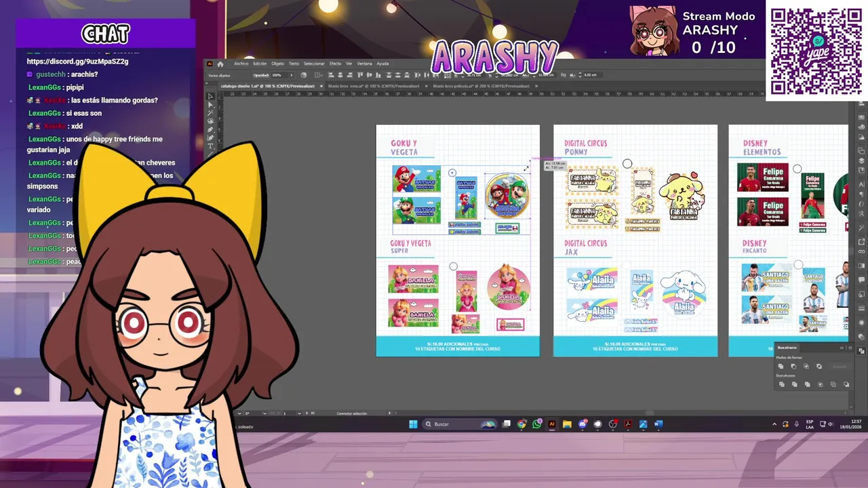
Task: Click the Merge pathfinder icon
Action: pos(808,384)
